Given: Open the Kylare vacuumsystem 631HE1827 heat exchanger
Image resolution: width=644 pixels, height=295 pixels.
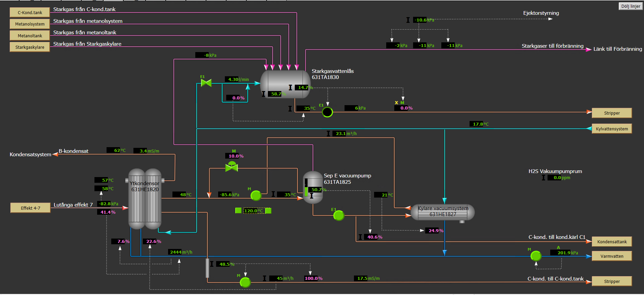Looking at the screenshot, I should [x=443, y=212].
